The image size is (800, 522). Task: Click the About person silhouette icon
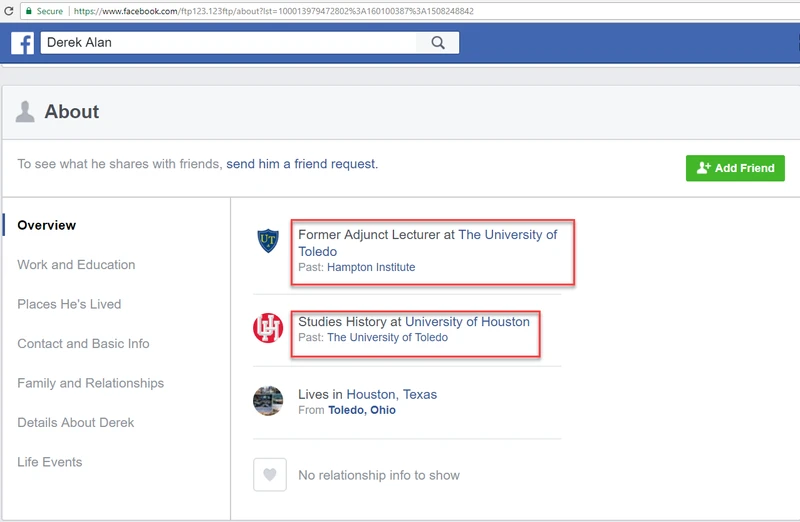[x=24, y=111]
